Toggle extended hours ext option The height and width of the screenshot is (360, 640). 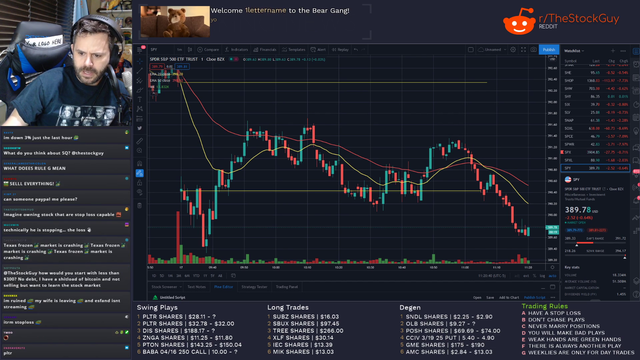pyautogui.click(x=526, y=276)
